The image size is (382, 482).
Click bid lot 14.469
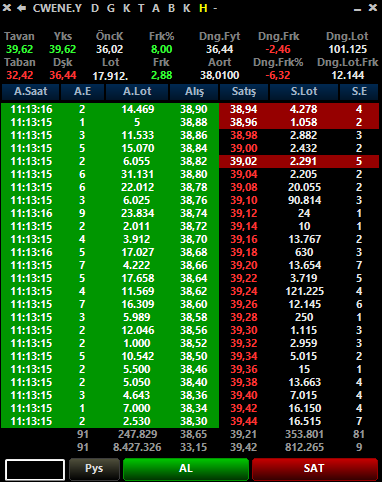pyautogui.click(x=137, y=109)
